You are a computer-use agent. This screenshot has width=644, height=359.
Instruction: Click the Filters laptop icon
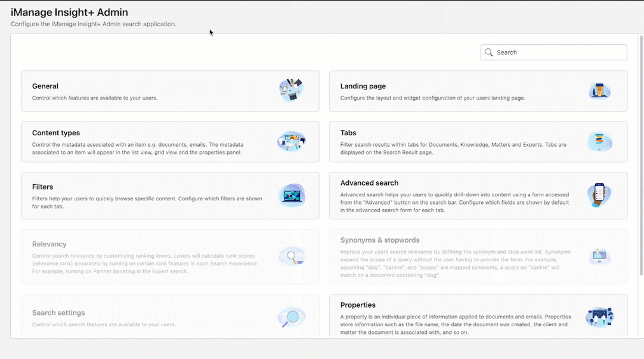click(291, 195)
